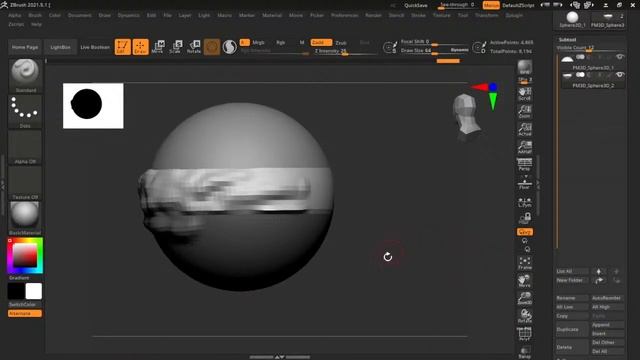Click the Transp transparency icon
The width and height of the screenshot is (640, 360).
[x=524, y=352]
